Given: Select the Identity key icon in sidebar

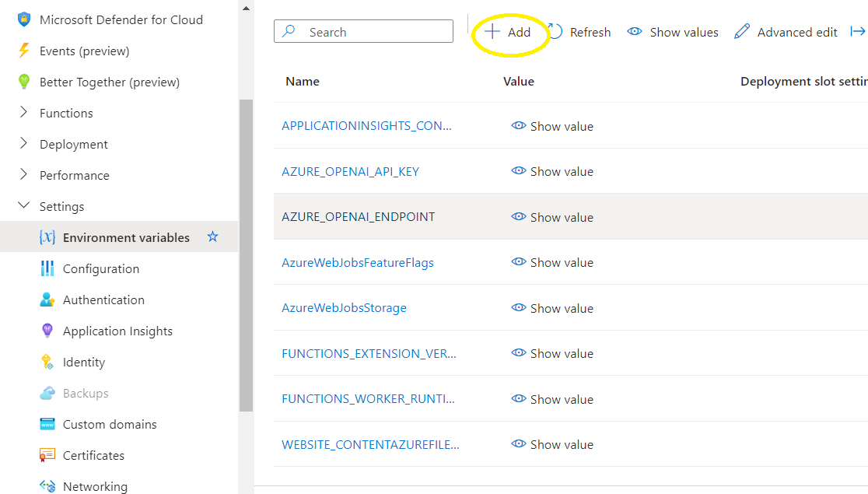Looking at the screenshot, I should (x=47, y=362).
